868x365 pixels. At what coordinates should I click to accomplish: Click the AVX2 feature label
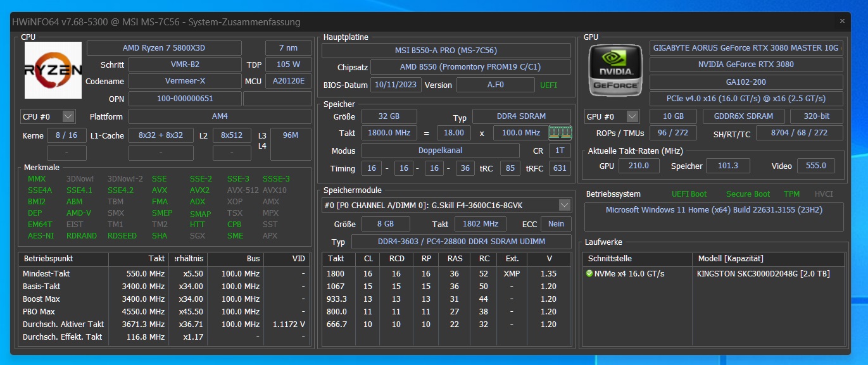[x=199, y=190]
